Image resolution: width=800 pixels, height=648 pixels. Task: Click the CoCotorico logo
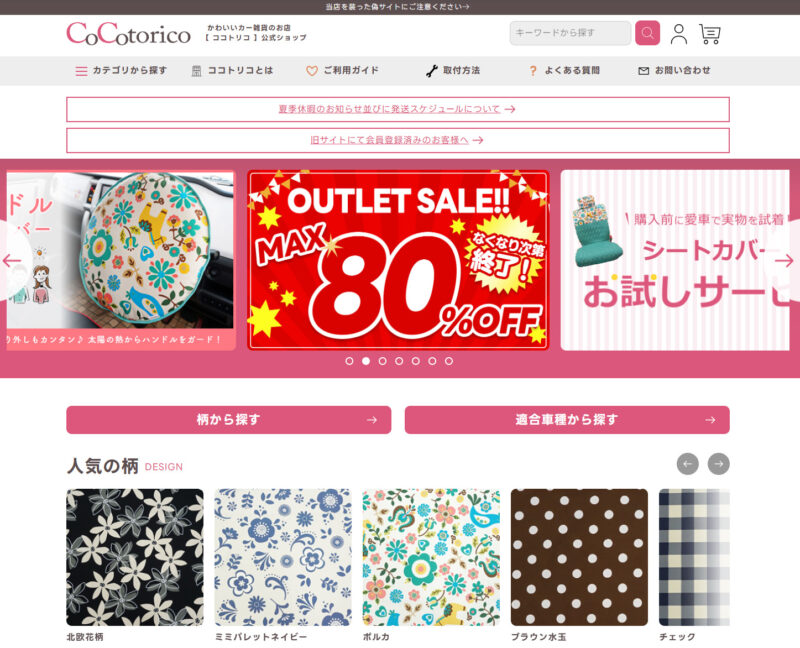point(129,34)
